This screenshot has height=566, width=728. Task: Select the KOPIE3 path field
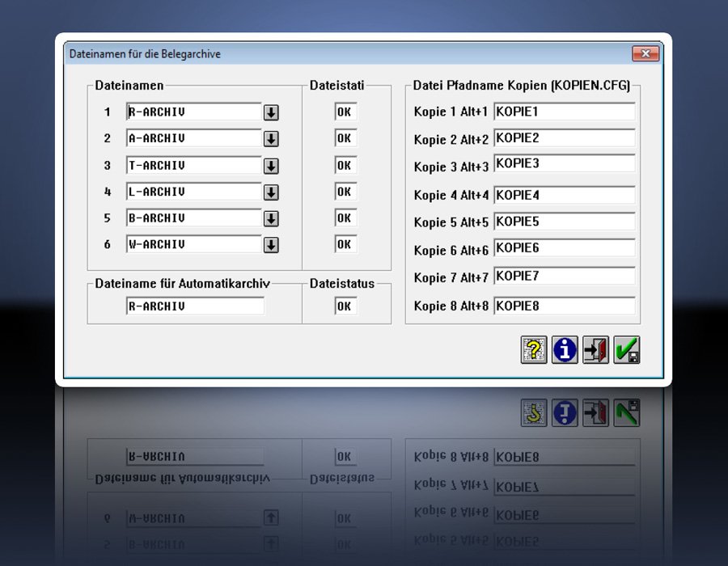(x=564, y=164)
